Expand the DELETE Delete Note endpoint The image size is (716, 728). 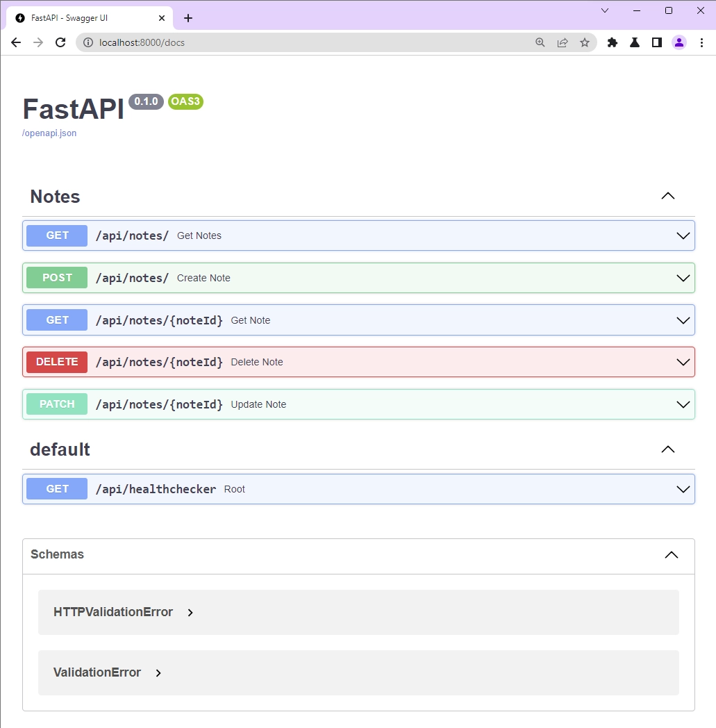[683, 362]
